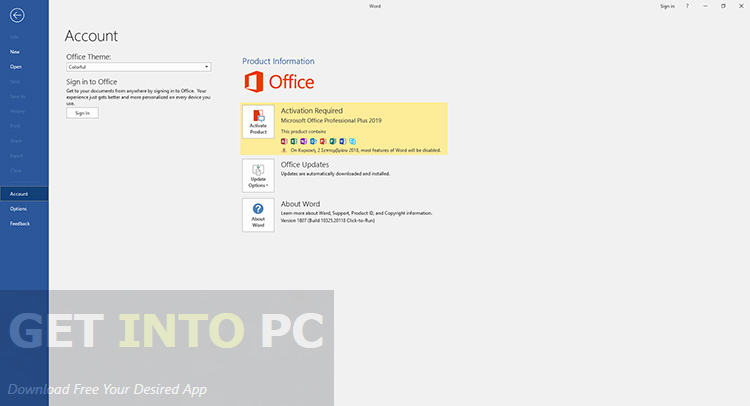
Task: Select Options in the backstage menu
Action: pyautogui.click(x=18, y=208)
